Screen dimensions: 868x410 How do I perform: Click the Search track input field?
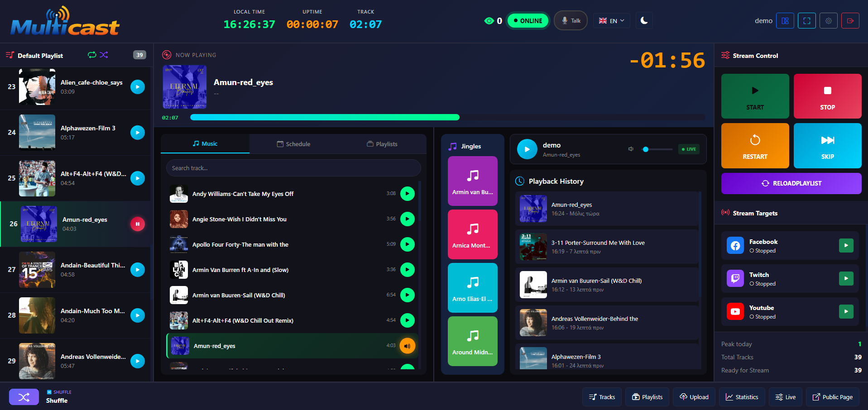click(x=293, y=168)
